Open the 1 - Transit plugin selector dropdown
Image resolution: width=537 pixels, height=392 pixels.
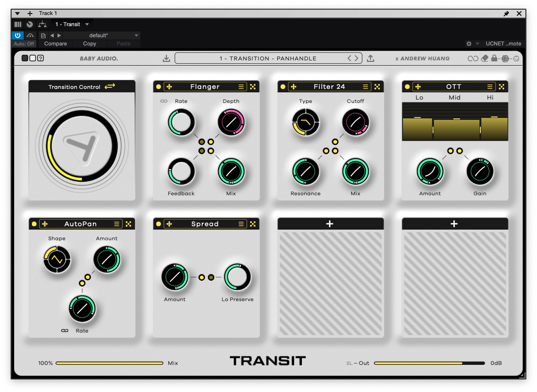(72, 24)
